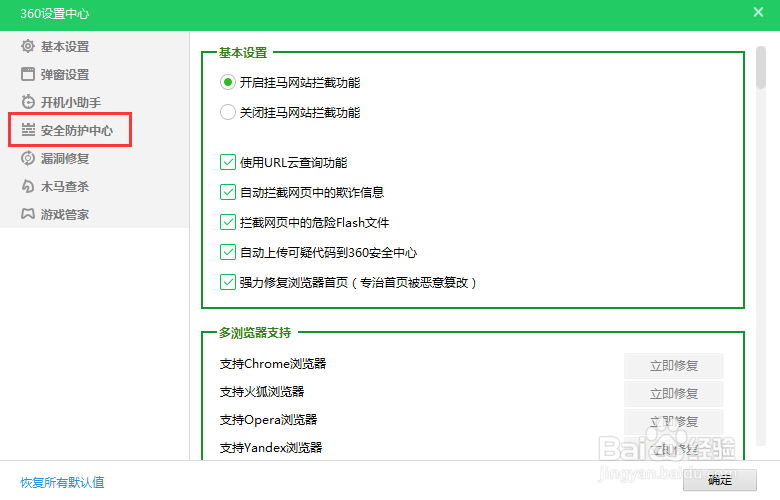Click the trojan-scan icon beside 木马查杀

28,186
